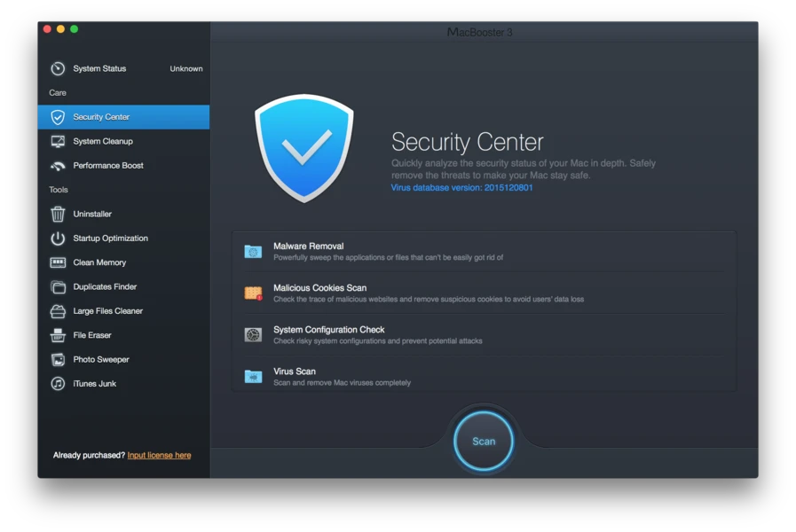Click the Security Center shield icon in sidebar
This screenshot has height=532, width=796.
click(x=58, y=117)
